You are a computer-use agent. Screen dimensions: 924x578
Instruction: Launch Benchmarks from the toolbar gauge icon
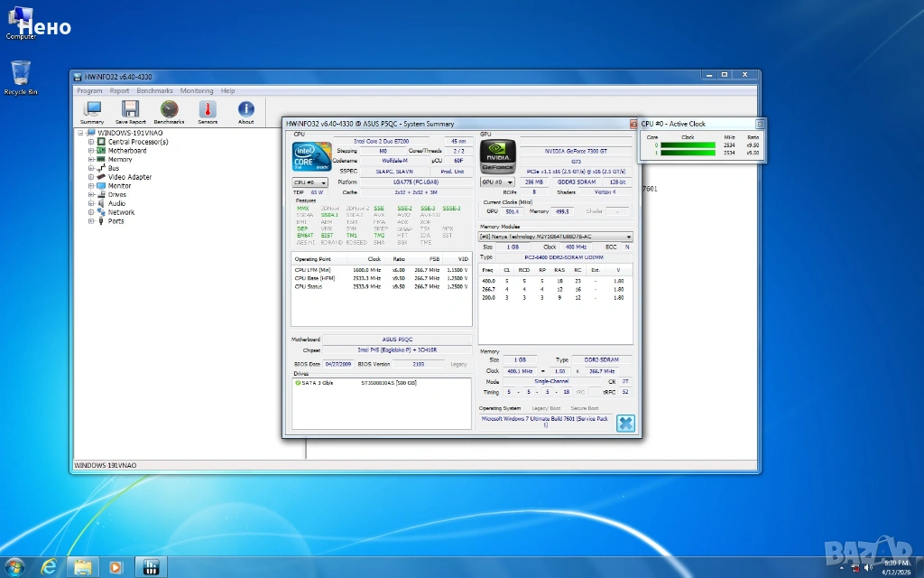[169, 111]
